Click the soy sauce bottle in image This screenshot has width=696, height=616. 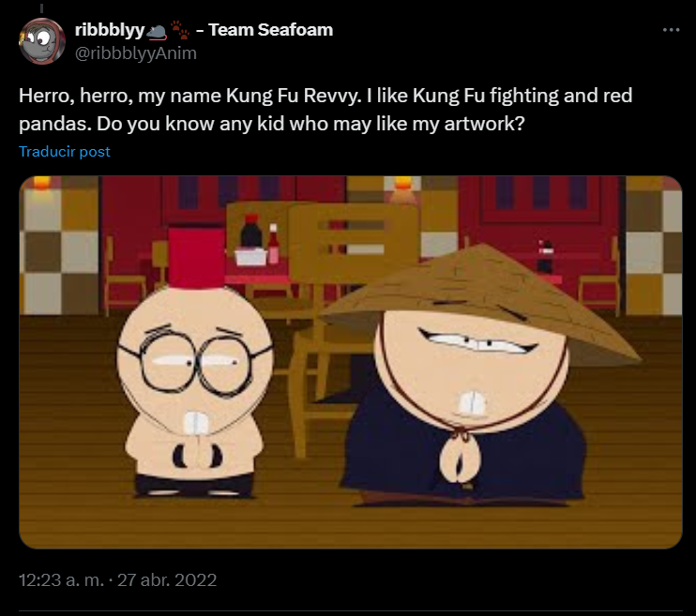tap(251, 231)
